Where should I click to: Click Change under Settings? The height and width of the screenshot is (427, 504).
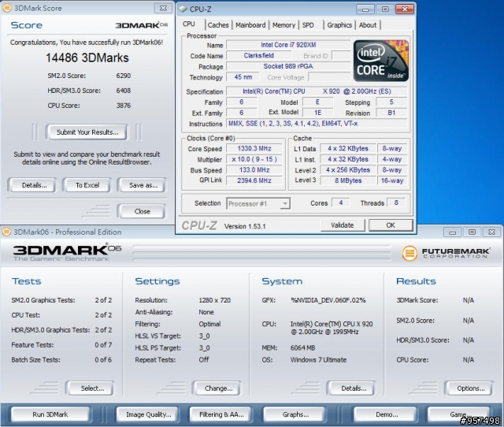coord(219,388)
